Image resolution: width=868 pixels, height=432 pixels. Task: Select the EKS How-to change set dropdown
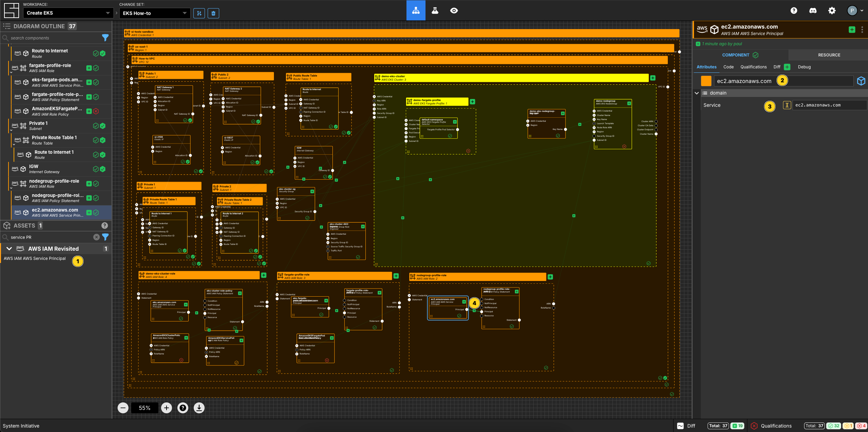tap(154, 12)
